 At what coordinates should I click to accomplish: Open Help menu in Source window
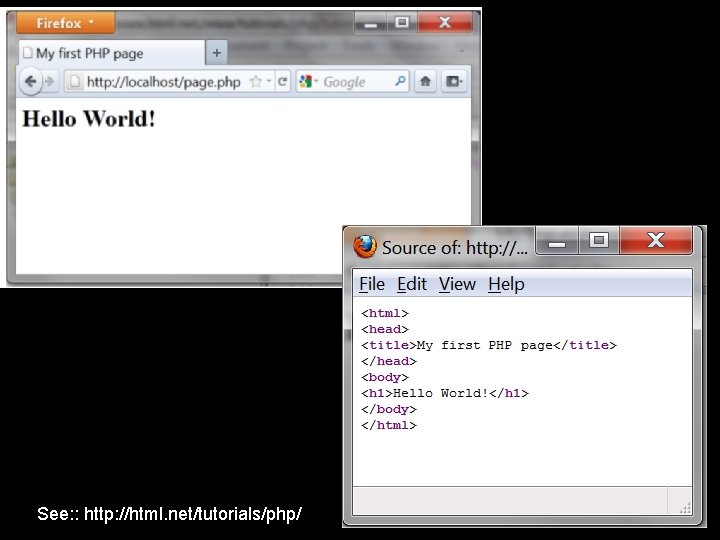pyautogui.click(x=506, y=284)
